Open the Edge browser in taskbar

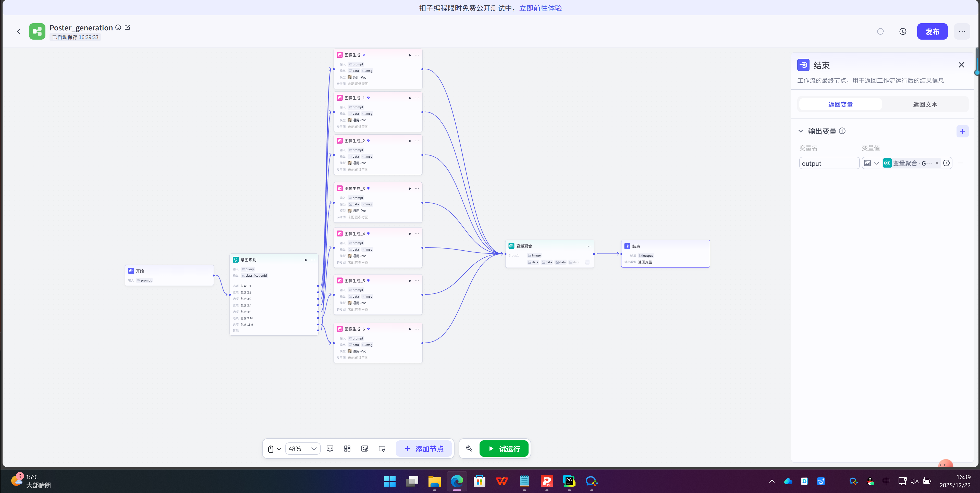coord(457,482)
